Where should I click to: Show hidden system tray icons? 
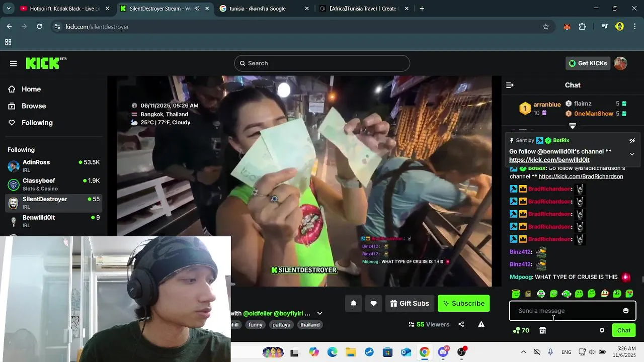[x=523, y=352]
